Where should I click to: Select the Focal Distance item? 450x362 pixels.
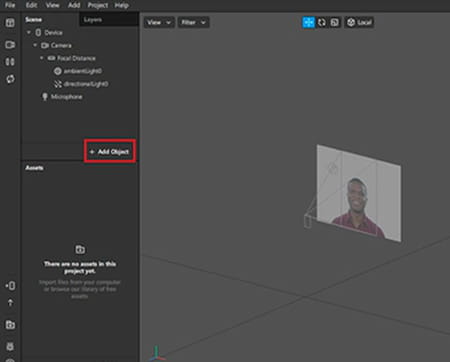click(76, 58)
